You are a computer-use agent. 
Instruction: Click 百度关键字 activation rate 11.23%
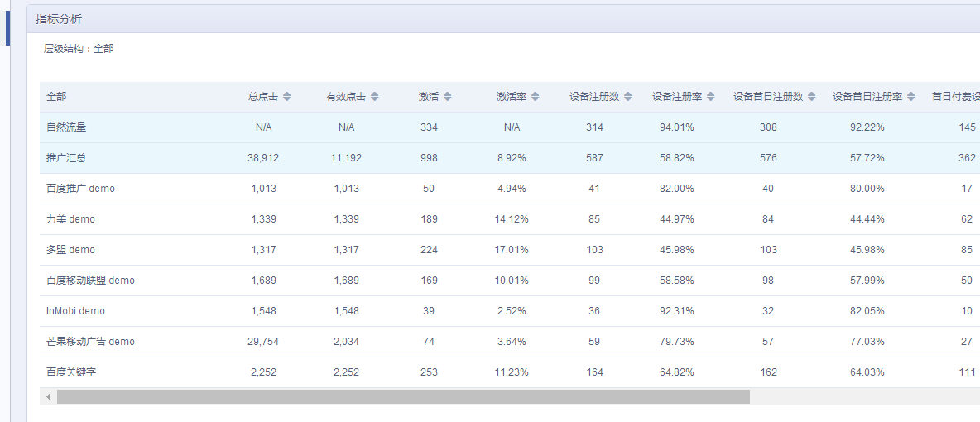coord(512,372)
